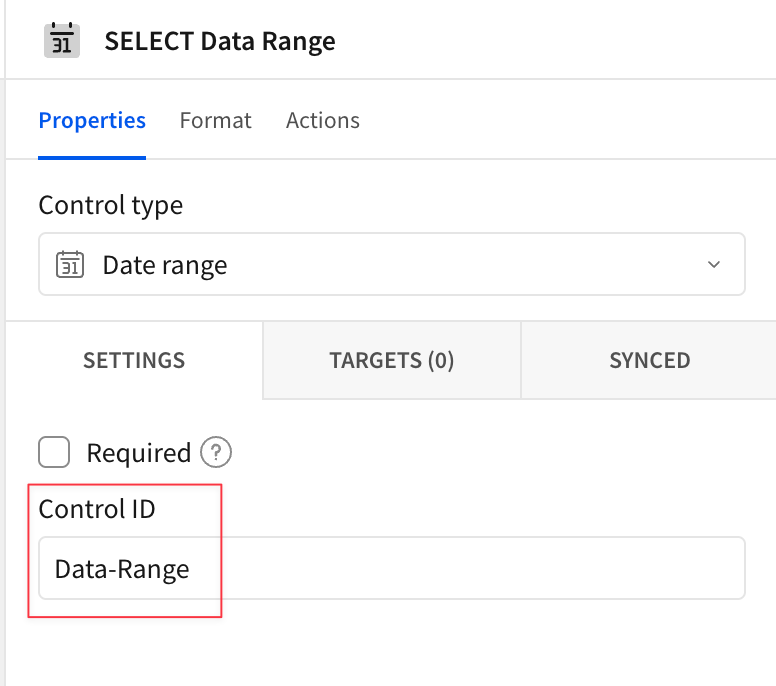Viewport: 776px width, 686px height.
Task: Click the Date range text in the selector
Action: 165,265
